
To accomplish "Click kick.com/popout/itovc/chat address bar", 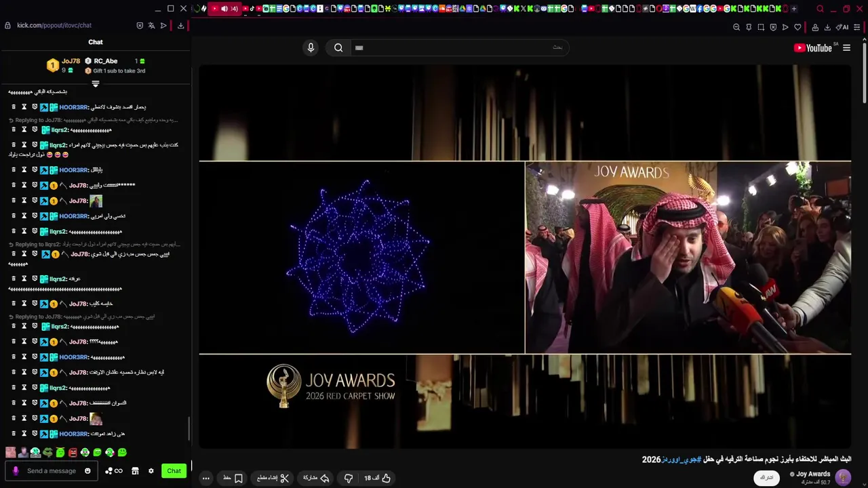I will coord(54,25).
